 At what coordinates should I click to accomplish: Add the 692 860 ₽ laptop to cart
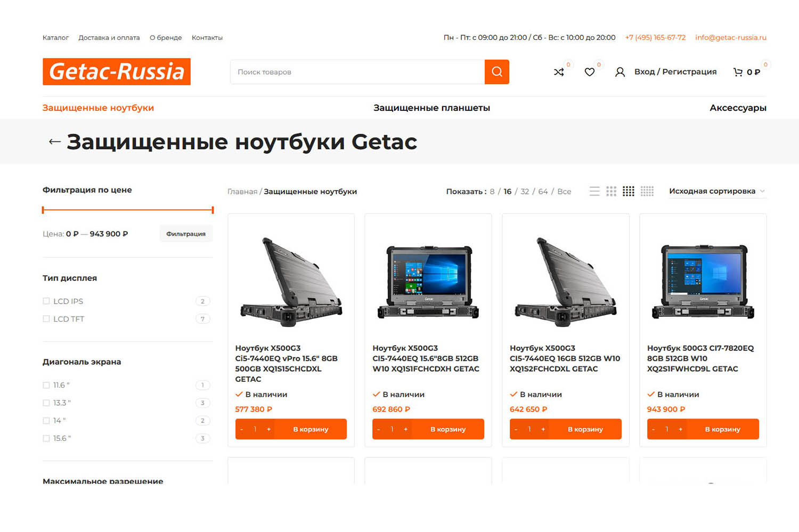tap(448, 429)
